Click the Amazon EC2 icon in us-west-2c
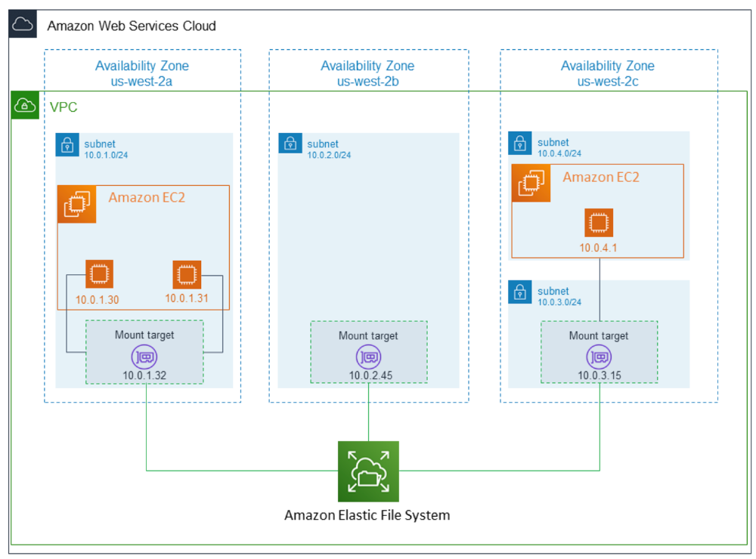The width and height of the screenshot is (756, 559). click(x=531, y=183)
